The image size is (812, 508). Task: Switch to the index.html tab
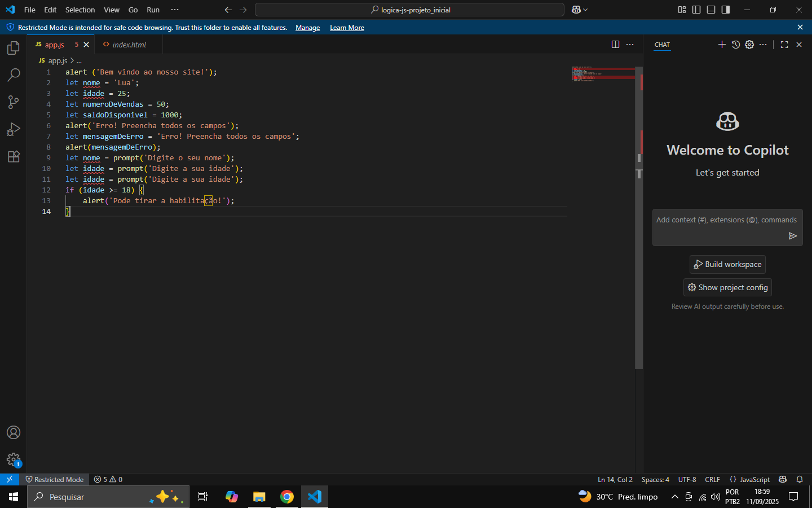(129, 45)
